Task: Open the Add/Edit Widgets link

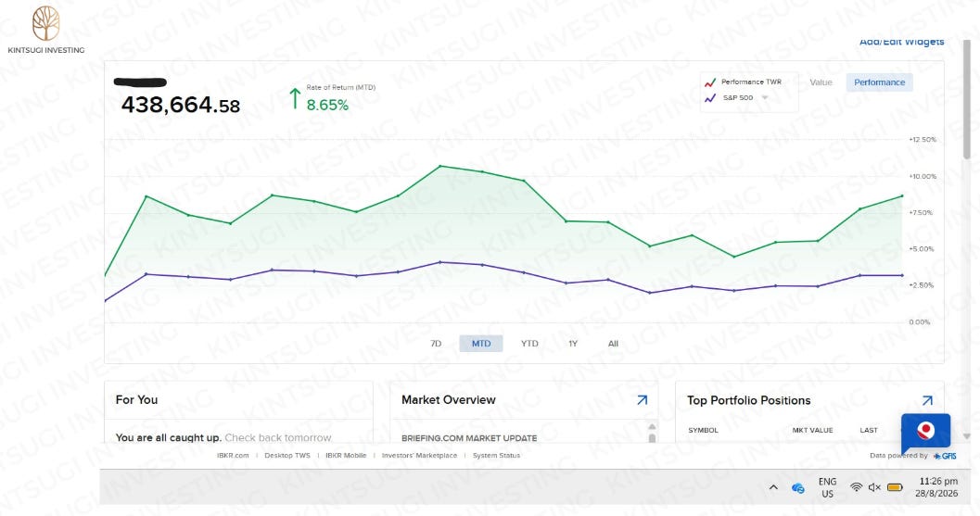Action: (x=902, y=42)
